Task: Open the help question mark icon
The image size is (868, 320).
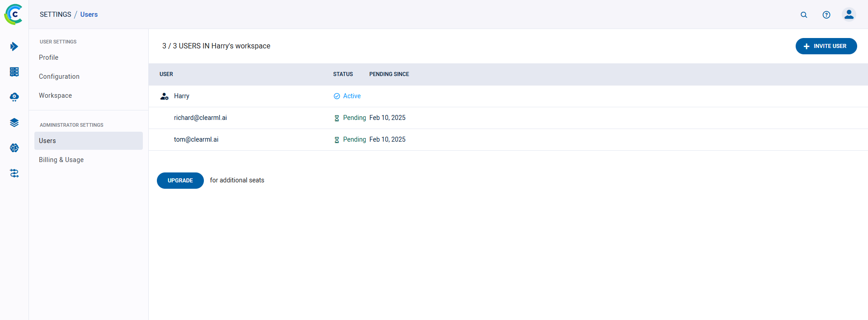Action: click(x=826, y=15)
